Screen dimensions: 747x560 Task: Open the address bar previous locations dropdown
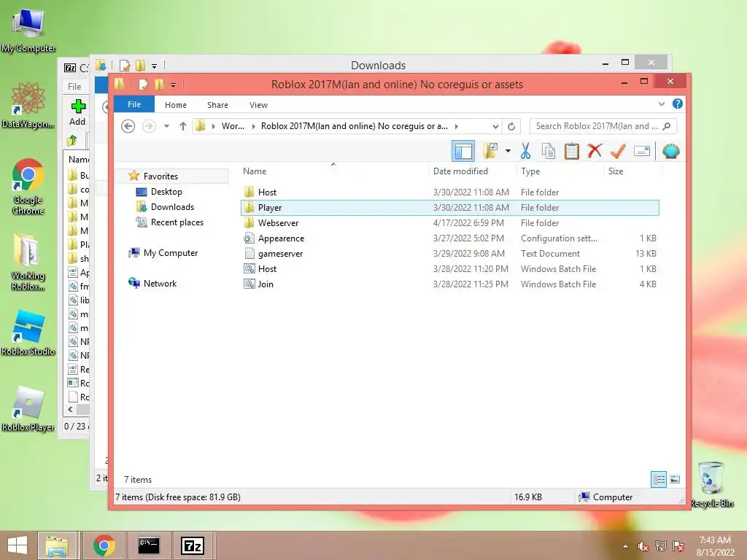click(495, 126)
